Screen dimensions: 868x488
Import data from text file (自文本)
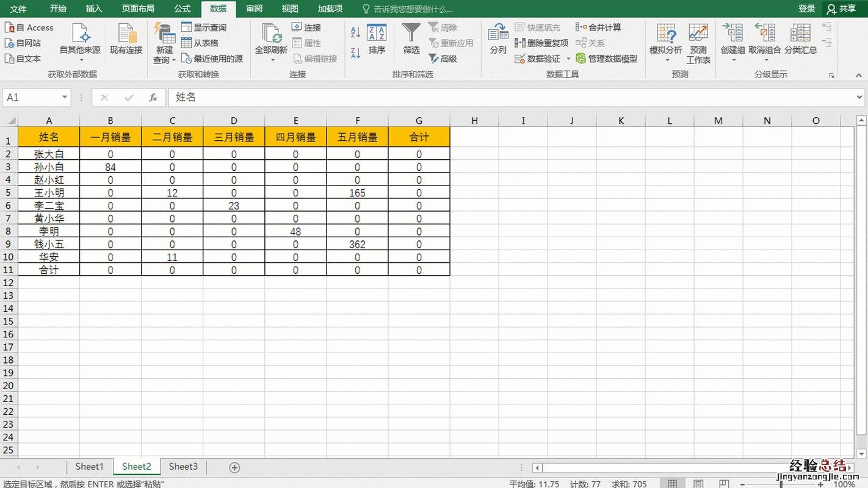click(x=23, y=59)
